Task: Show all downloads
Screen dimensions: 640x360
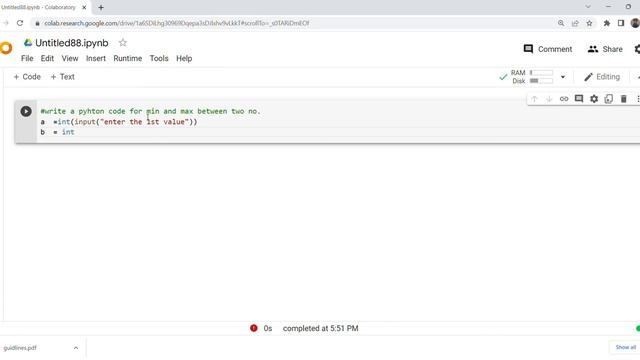Action: click(x=625, y=347)
